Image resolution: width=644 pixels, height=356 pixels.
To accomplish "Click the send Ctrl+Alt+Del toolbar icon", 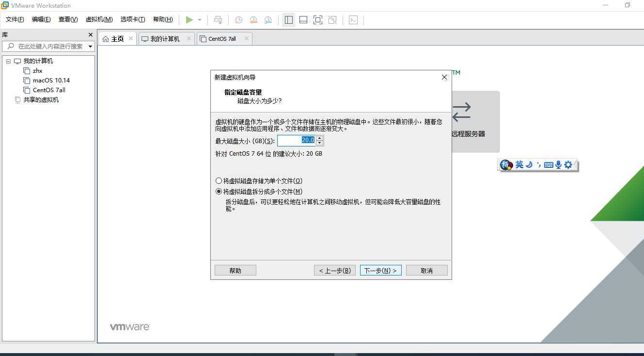I will coord(218,20).
